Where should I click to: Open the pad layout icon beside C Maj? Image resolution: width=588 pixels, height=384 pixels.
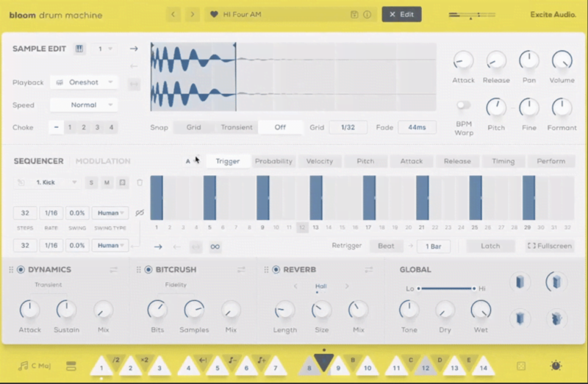(71, 366)
